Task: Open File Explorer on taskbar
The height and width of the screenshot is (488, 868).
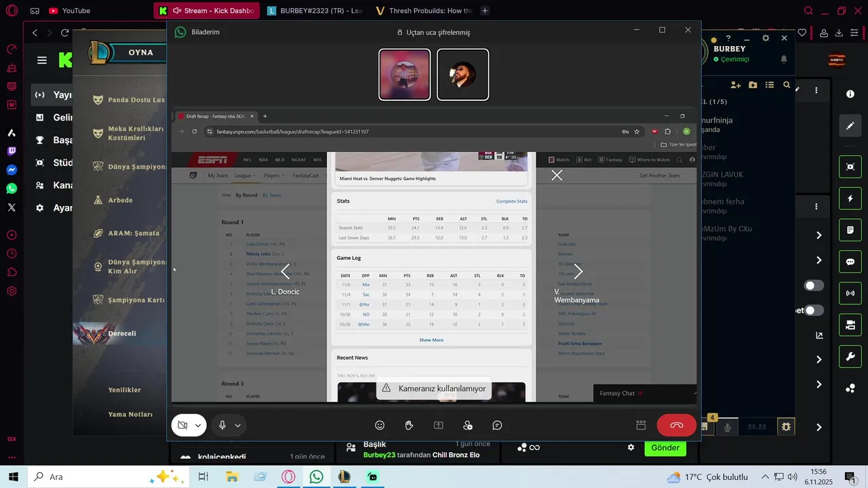Action: pyautogui.click(x=232, y=477)
